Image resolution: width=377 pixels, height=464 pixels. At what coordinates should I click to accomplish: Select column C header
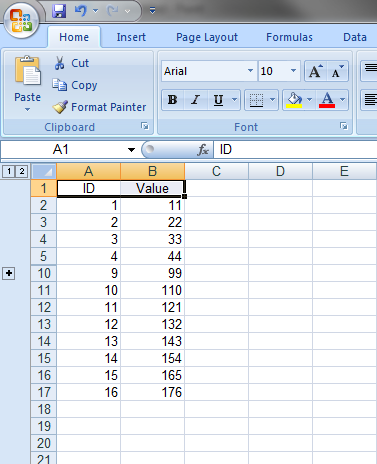point(216,171)
